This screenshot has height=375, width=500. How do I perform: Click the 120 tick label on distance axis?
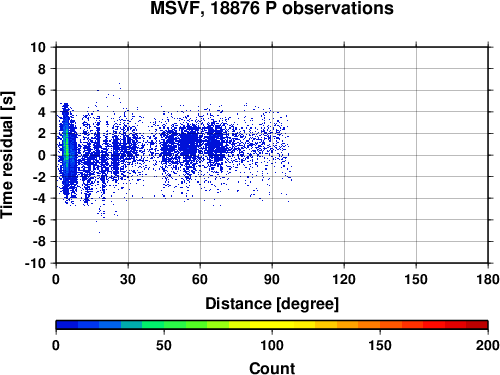[344, 279]
